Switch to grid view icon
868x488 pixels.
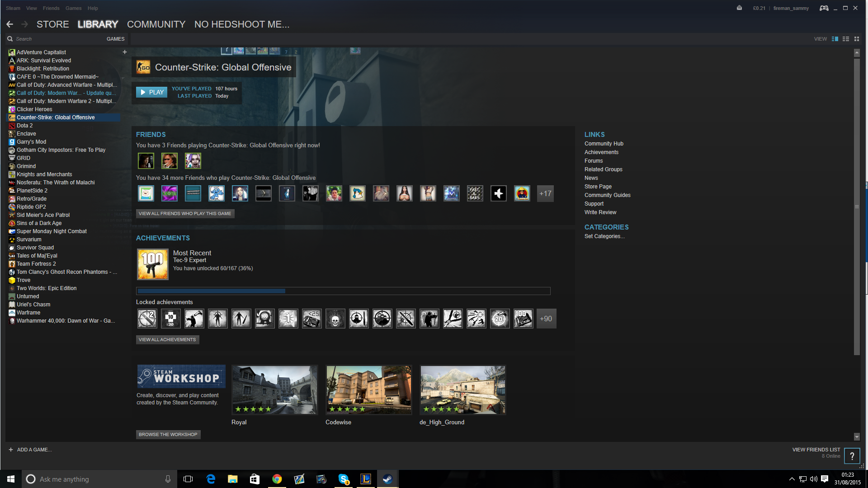click(x=856, y=39)
